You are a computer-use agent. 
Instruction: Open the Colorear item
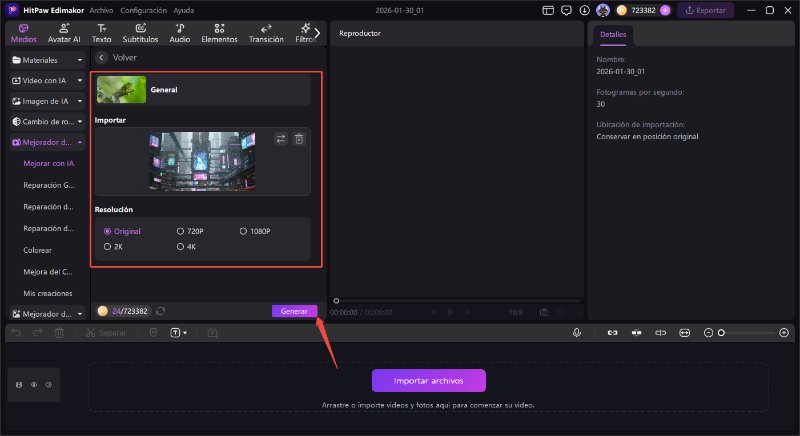coord(37,250)
